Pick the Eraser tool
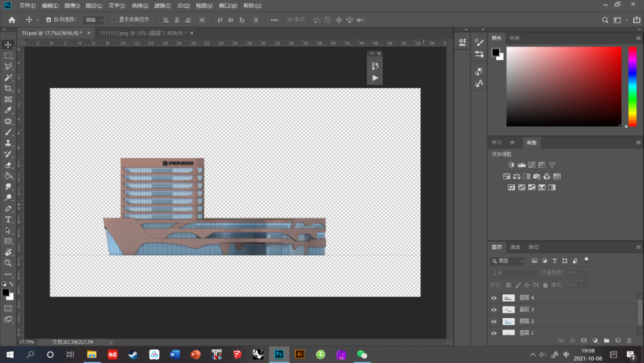The height and width of the screenshot is (363, 644). 8,165
